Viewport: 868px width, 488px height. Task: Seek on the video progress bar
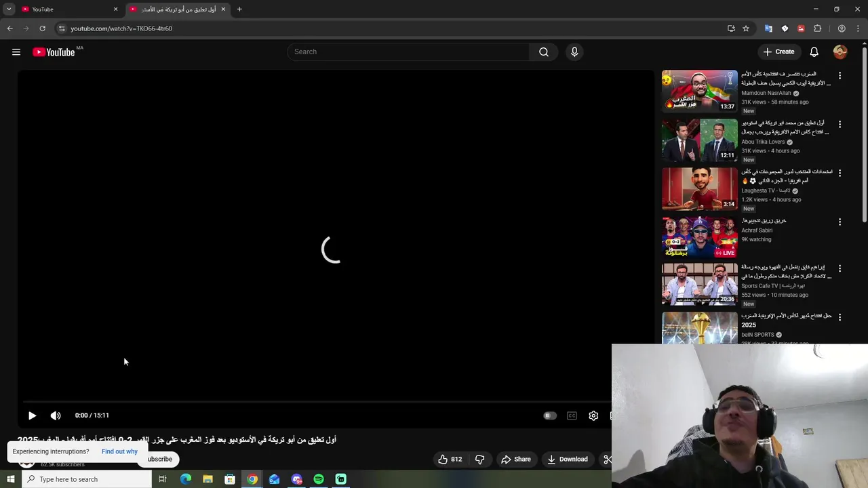pos(315,402)
